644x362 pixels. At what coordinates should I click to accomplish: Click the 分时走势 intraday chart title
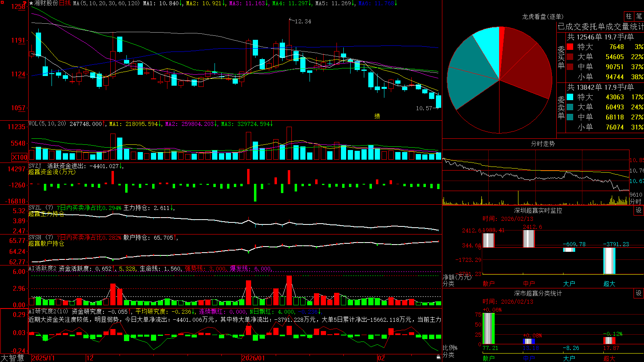click(543, 144)
